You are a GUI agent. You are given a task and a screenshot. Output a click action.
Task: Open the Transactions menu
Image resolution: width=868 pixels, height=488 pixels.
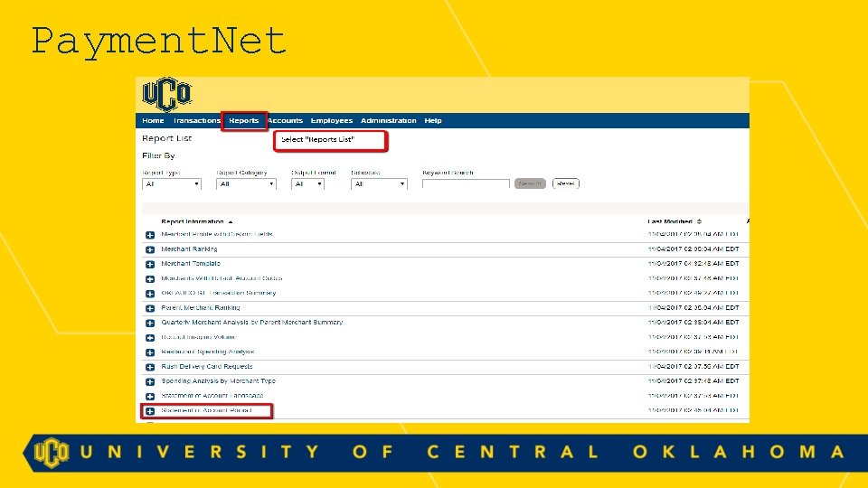[196, 120]
